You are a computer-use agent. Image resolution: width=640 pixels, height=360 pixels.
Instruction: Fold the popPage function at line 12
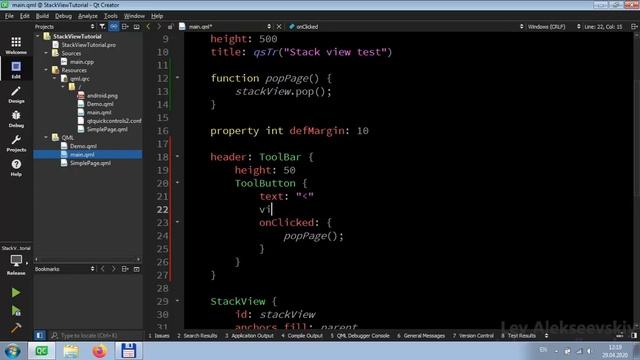coord(178,77)
